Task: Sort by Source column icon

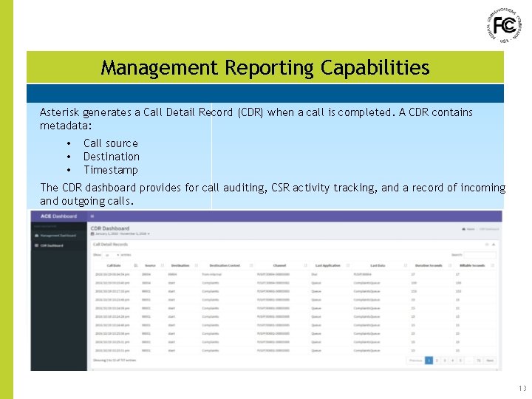Action: (x=162, y=265)
